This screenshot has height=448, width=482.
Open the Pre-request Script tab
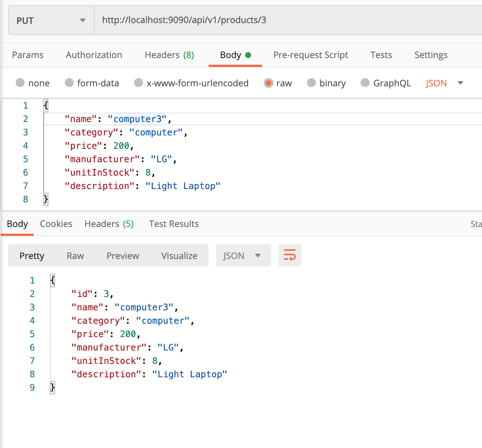pos(311,55)
